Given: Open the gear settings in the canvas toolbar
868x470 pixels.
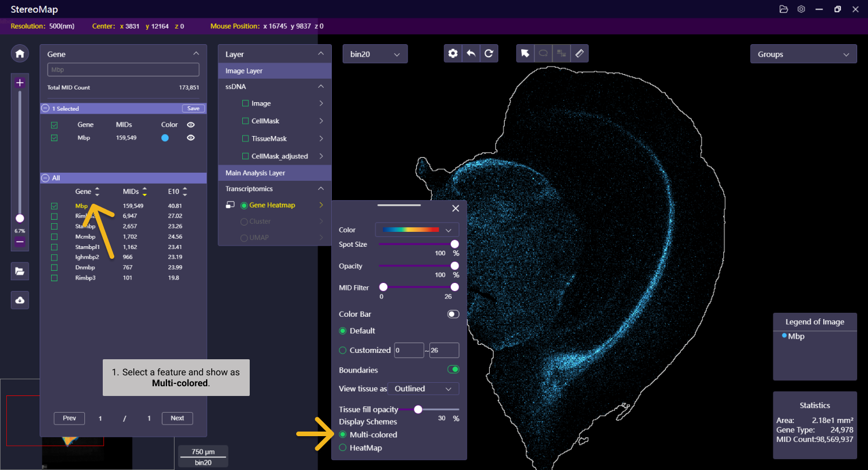Looking at the screenshot, I should (x=453, y=53).
